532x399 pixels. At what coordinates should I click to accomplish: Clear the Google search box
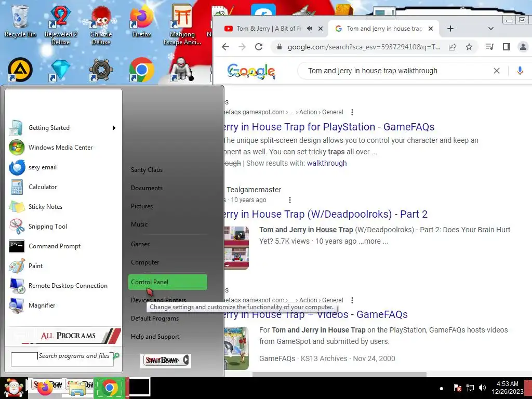(496, 71)
